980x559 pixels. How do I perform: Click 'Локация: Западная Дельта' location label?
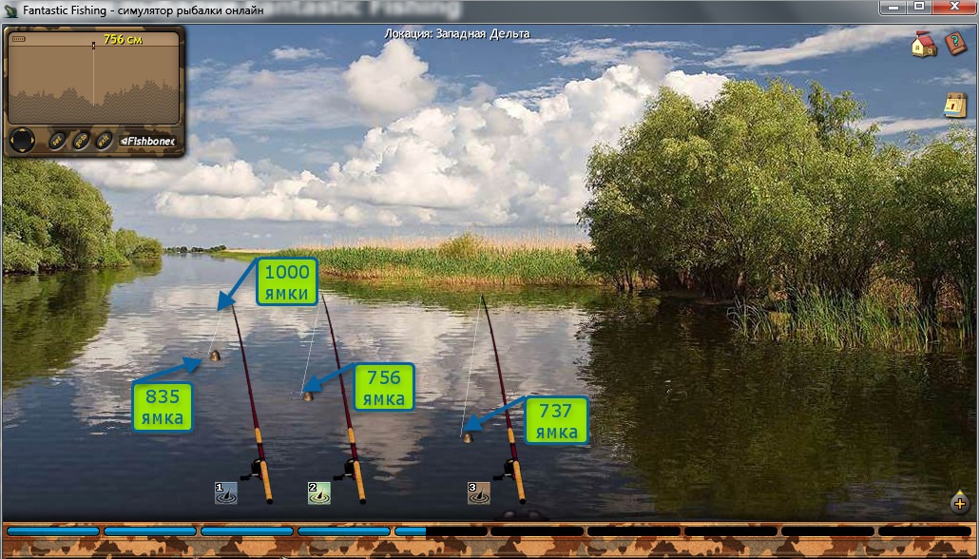tap(457, 34)
